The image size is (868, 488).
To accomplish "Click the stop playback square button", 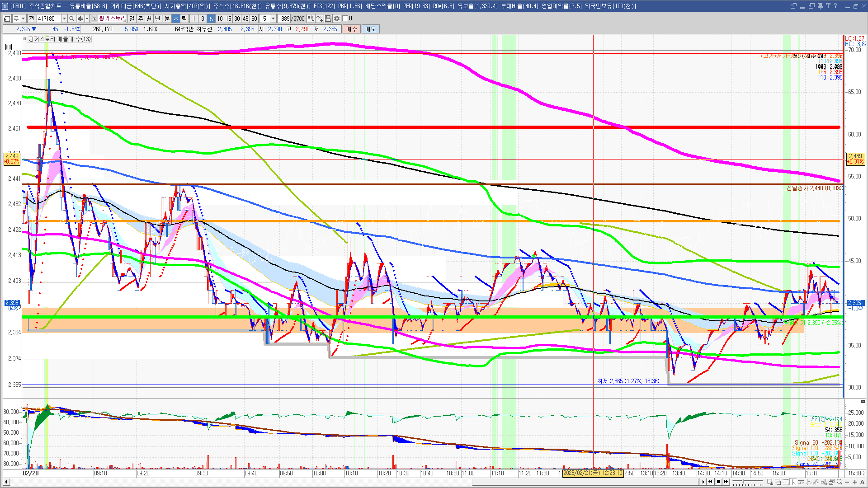I will [718, 482].
